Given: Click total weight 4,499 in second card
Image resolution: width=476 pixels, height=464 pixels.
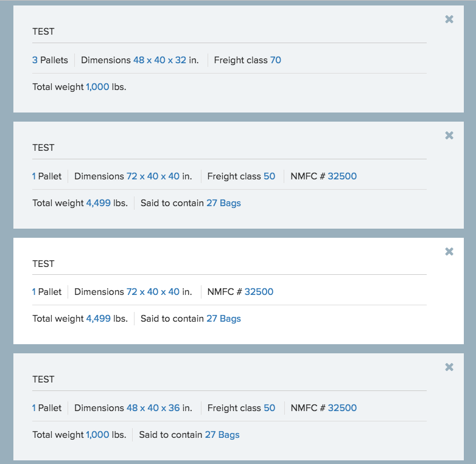Looking at the screenshot, I should (99, 203).
